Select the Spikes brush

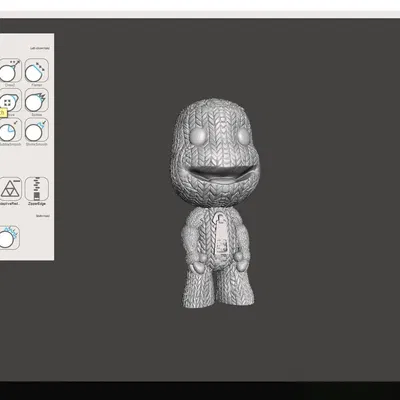[x=37, y=100]
